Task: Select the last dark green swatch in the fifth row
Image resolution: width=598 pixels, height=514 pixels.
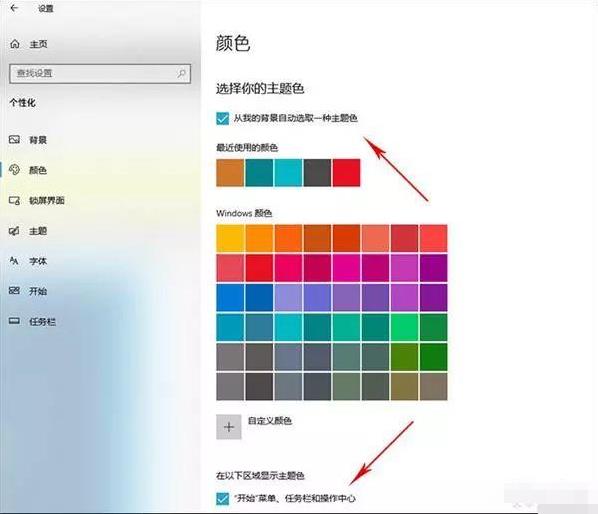Action: pos(434,357)
